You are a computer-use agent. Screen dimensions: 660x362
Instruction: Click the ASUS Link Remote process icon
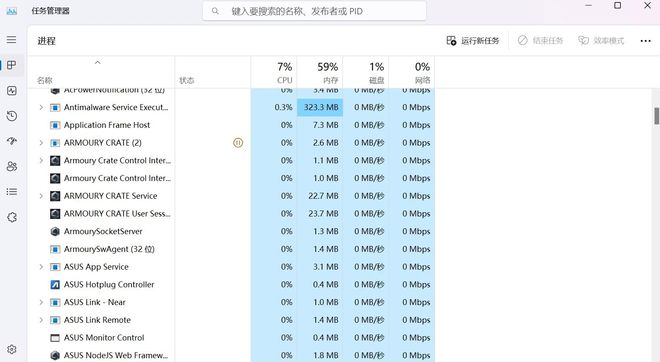tap(55, 320)
